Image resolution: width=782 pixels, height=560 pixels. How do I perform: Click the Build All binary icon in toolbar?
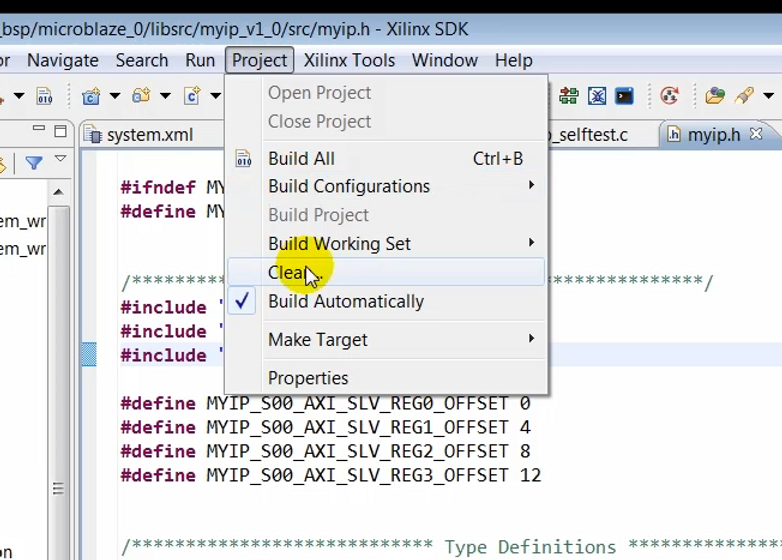pos(44,97)
